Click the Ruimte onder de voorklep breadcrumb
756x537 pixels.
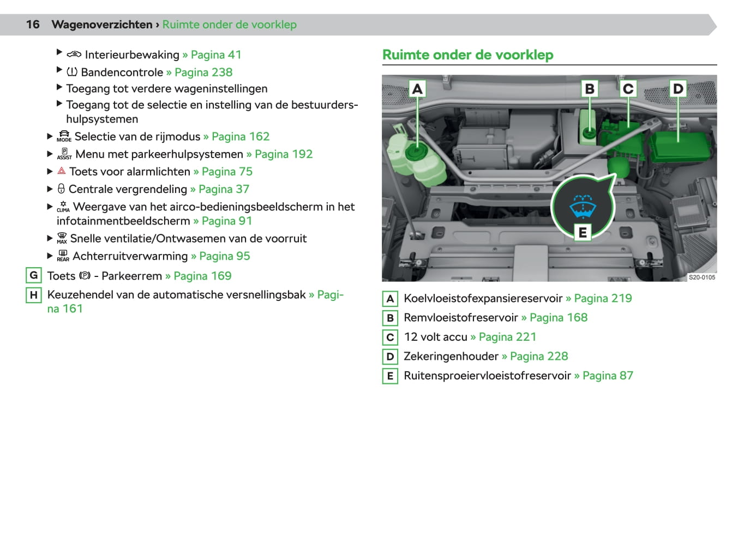tap(229, 25)
